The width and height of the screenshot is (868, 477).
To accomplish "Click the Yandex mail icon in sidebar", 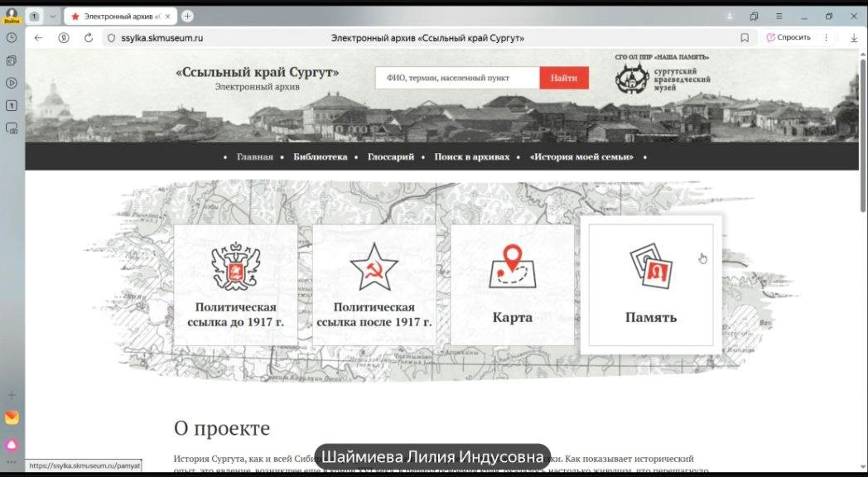I will coord(12,417).
